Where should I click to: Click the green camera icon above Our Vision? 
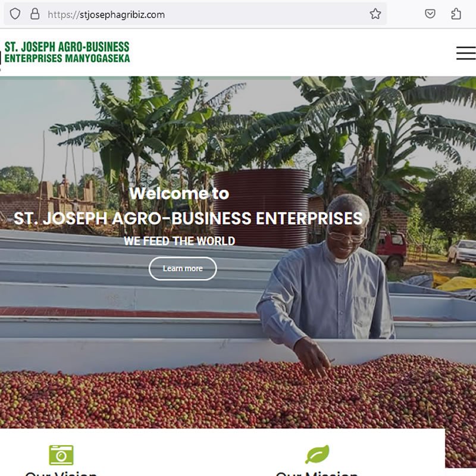coord(61,455)
